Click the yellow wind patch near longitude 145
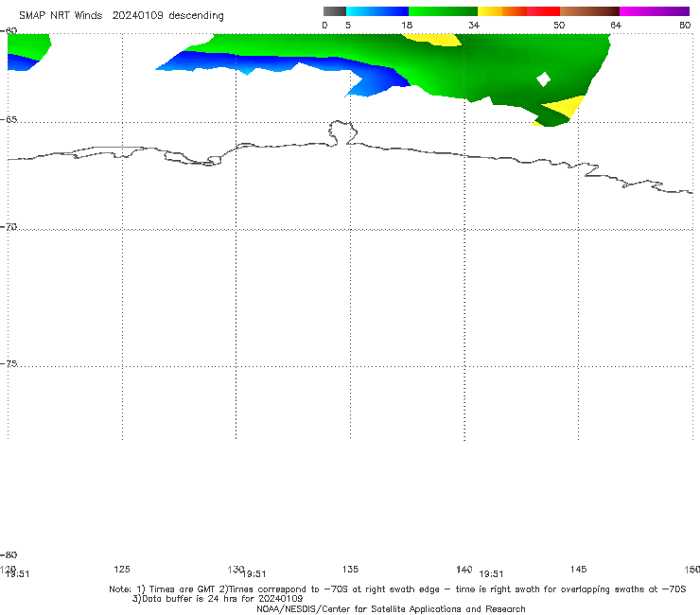 coord(566,106)
